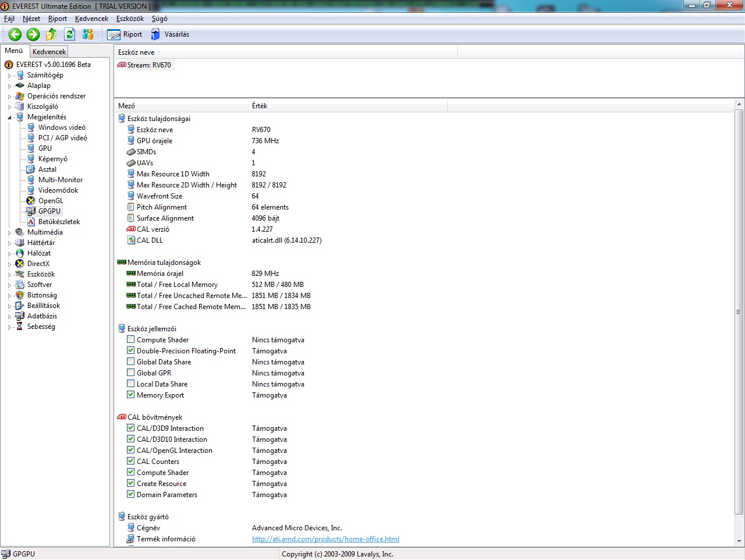The image size is (745, 560).
Task: Click the green Back arrow toolbar icon
Action: (15, 34)
